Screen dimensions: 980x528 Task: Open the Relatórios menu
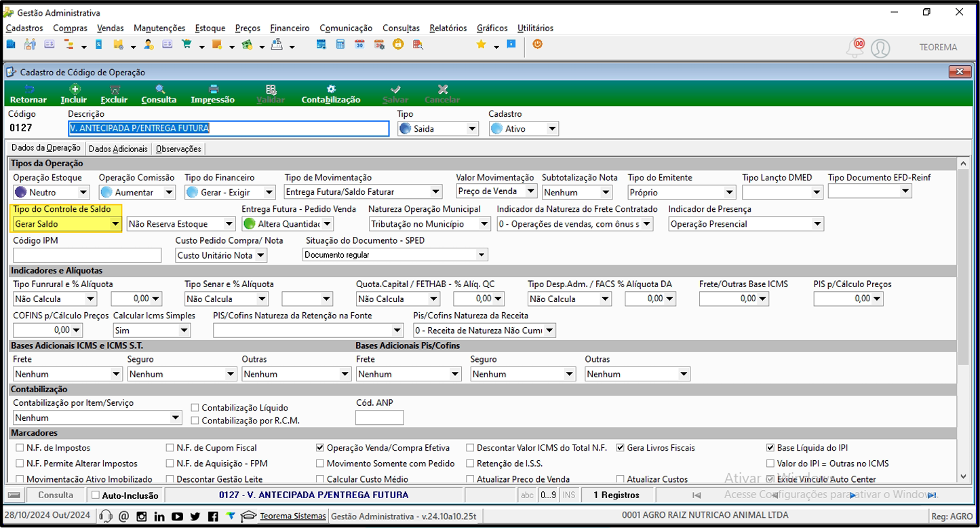[448, 28]
